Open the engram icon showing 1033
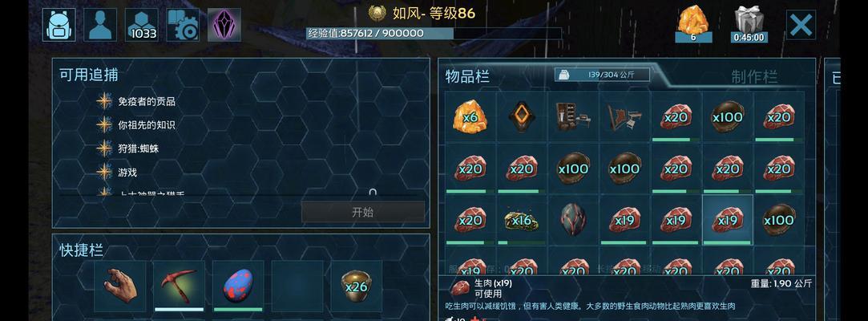This screenshot has width=868, height=321. [141, 25]
